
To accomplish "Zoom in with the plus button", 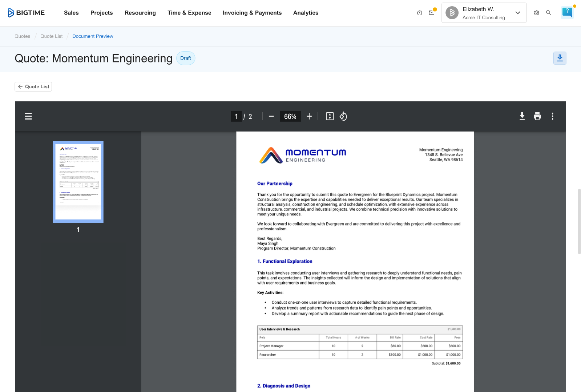I will 309,116.
